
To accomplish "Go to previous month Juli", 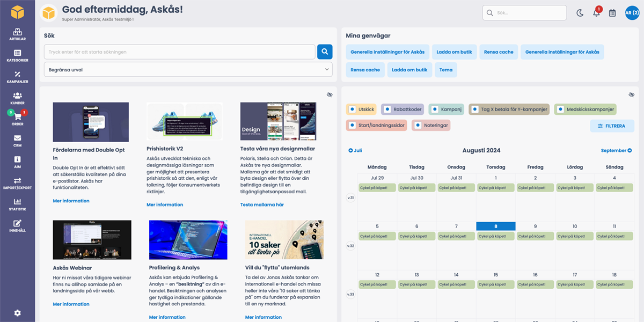I will point(355,151).
